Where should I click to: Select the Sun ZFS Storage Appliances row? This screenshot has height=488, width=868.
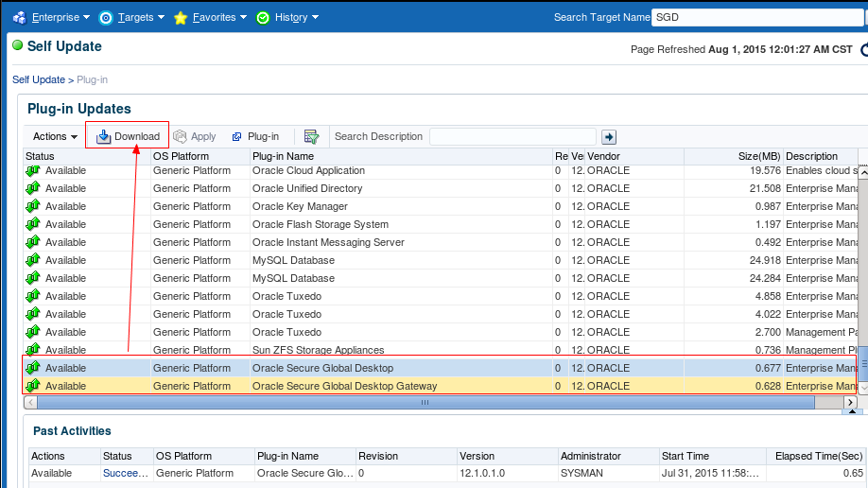click(x=441, y=350)
